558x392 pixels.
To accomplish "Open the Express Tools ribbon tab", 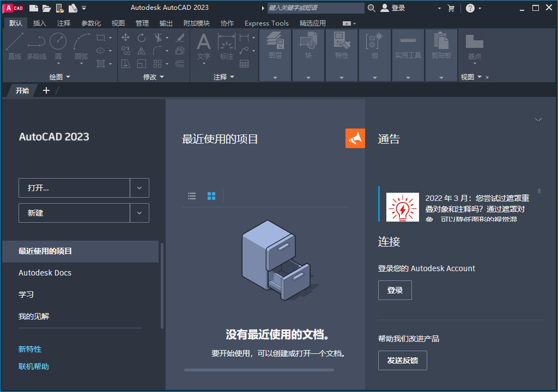I will click(266, 23).
